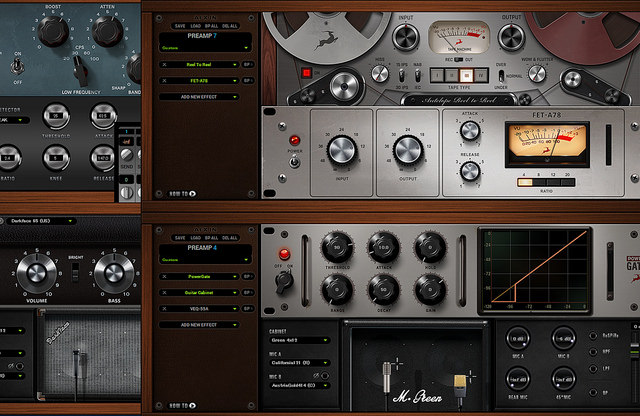This screenshot has width=640, height=416.
Task: Remove the VEQ-55A effect with X
Action: pos(164,309)
